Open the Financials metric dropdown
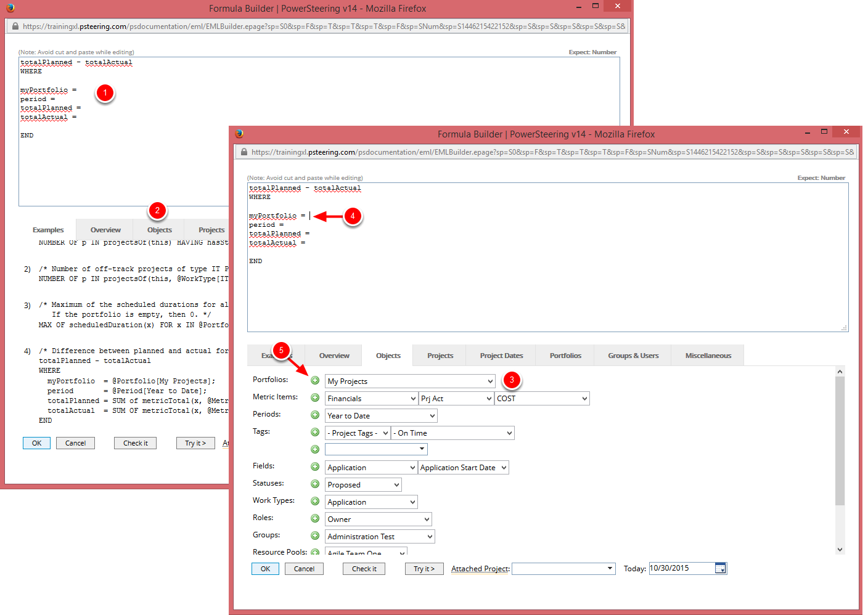Screen dimensions: 868x615 pos(371,399)
